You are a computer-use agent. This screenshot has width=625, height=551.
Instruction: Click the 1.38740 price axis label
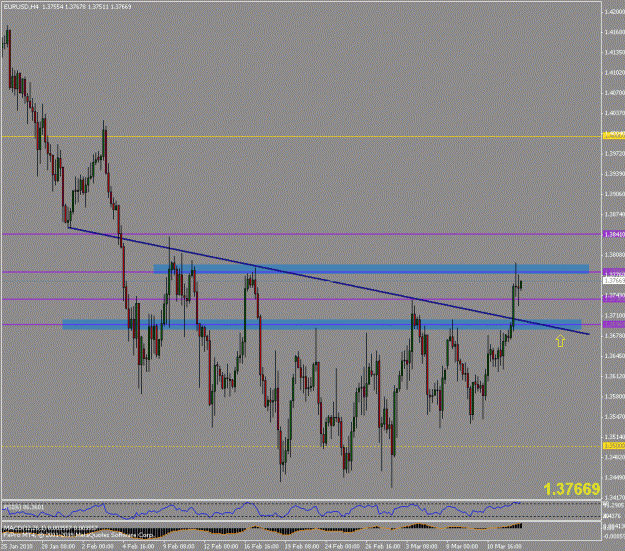tap(614, 214)
